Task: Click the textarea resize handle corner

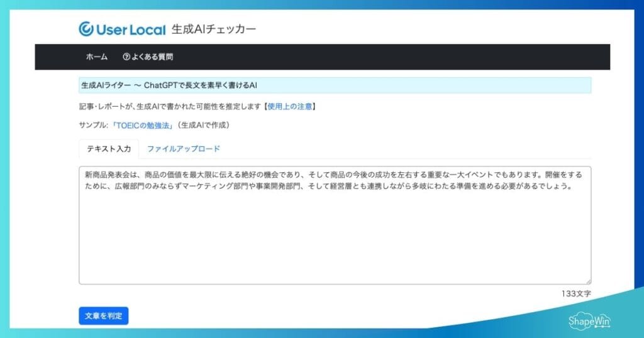Action: coord(589,281)
